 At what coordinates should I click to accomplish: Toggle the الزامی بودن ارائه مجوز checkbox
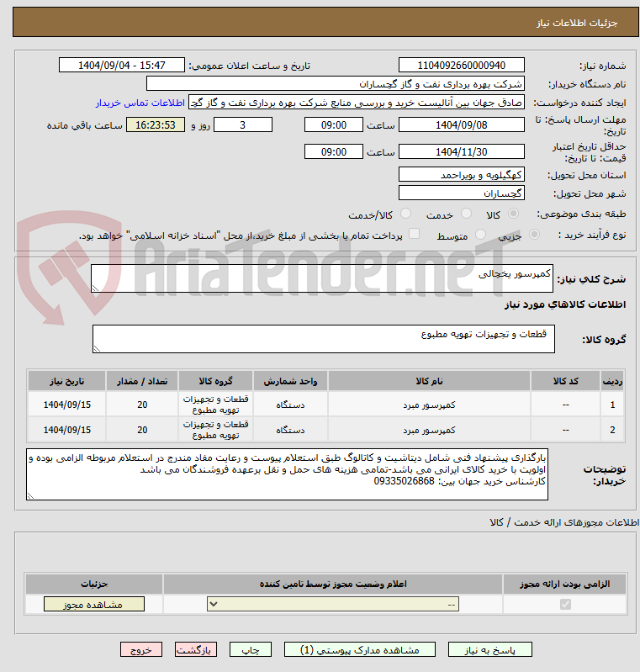click(565, 604)
